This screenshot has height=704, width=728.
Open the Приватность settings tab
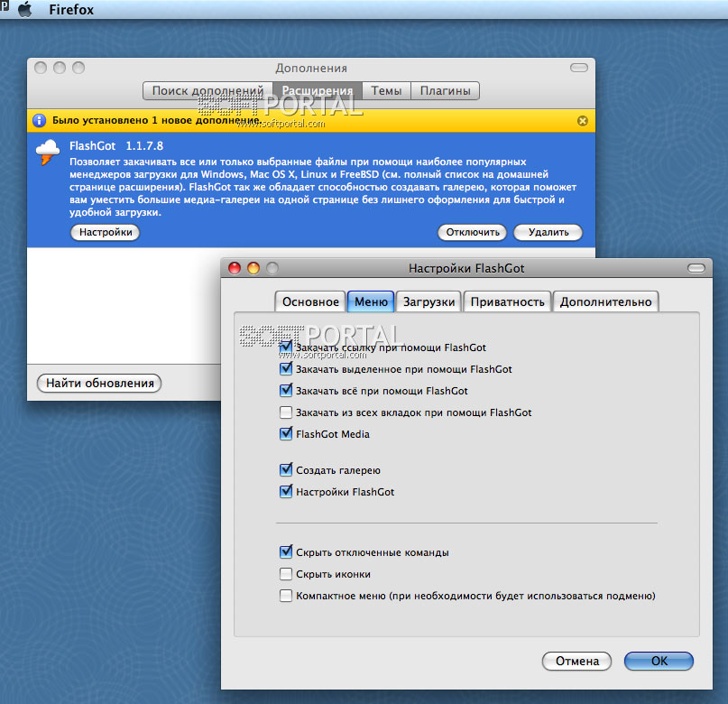pos(508,301)
